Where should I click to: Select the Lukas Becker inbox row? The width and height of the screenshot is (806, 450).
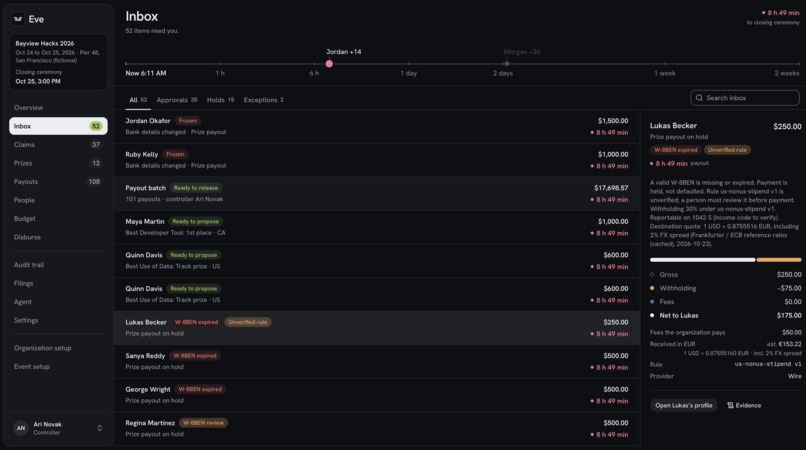point(377,328)
